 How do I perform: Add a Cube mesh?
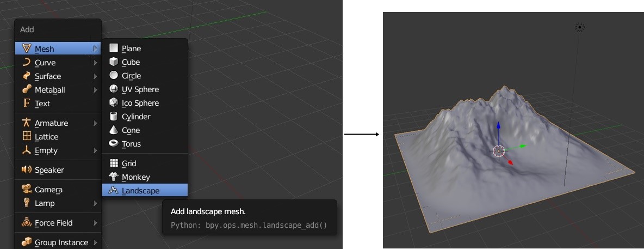click(x=145, y=62)
